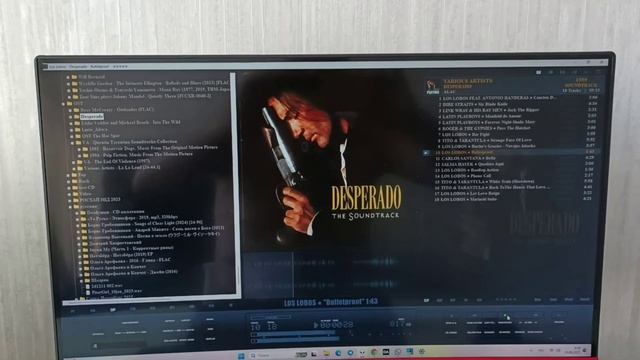Select track 12 by Salma Hayek
The image size is (640, 360).
[515, 164]
